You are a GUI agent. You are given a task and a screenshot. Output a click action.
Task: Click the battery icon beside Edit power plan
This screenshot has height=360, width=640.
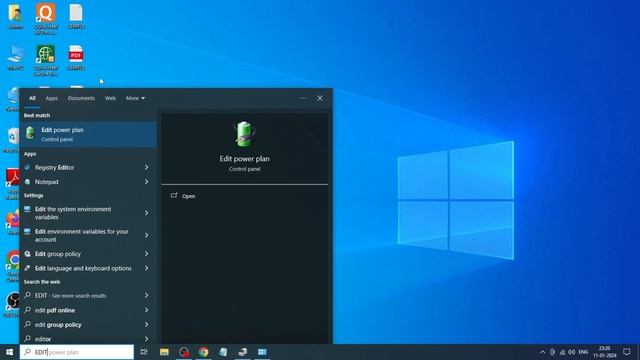tap(30, 133)
